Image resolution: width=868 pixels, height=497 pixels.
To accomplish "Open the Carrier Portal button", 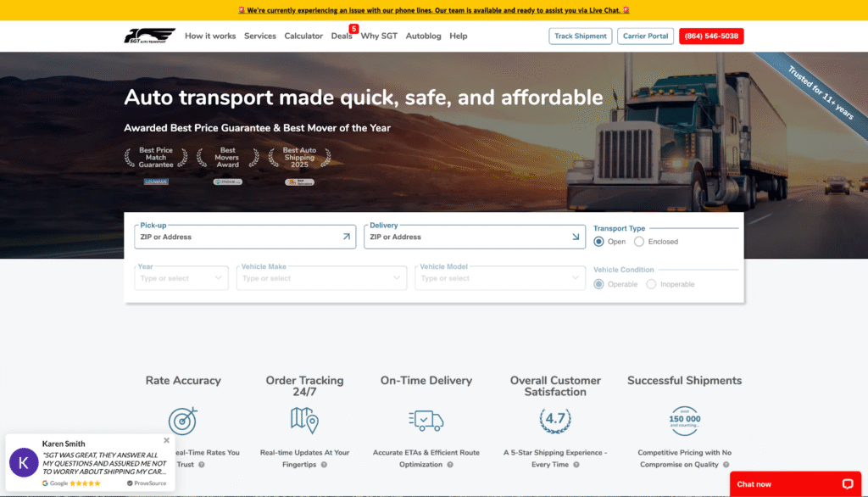I will click(646, 36).
